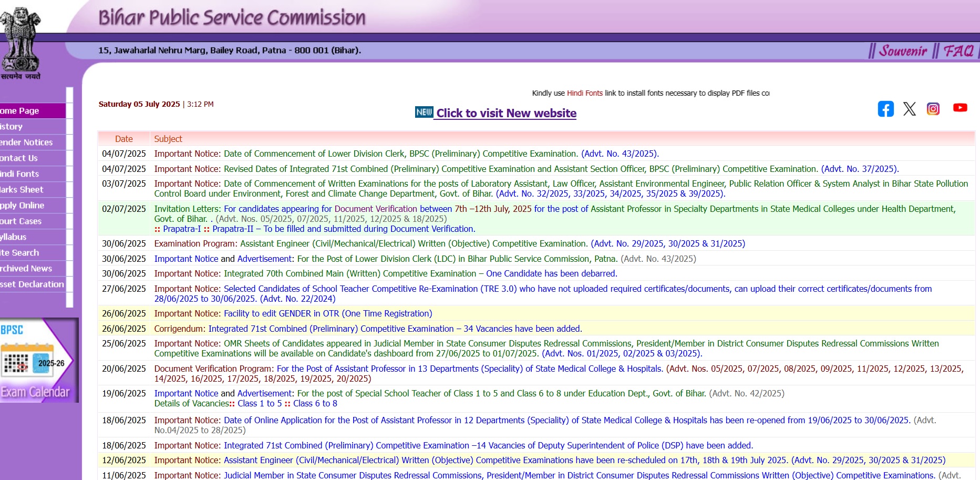Follow the red Hindi Fonts install link

tap(584, 93)
